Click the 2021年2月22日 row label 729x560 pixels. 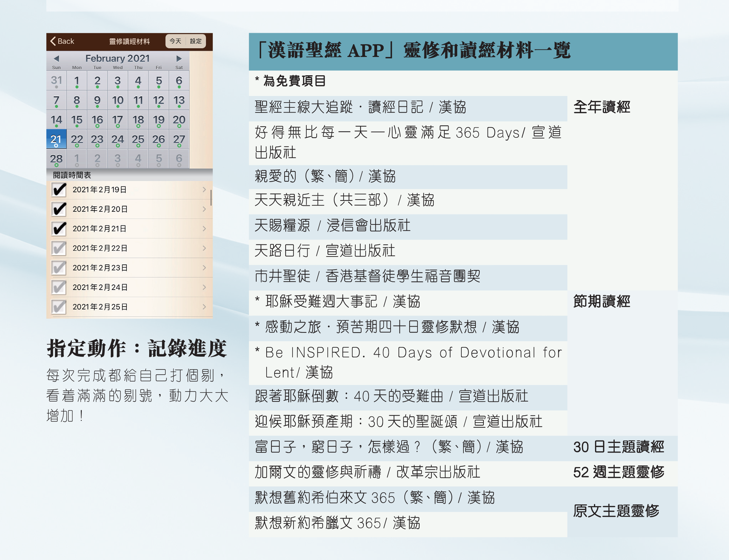100,248
